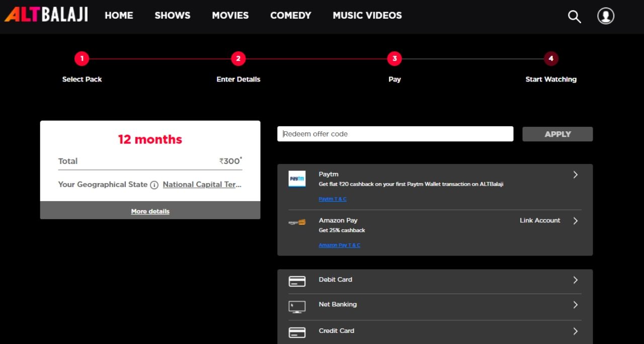The image size is (644, 344).
Task: Click step 1 Select Pack circle
Action: [82, 59]
